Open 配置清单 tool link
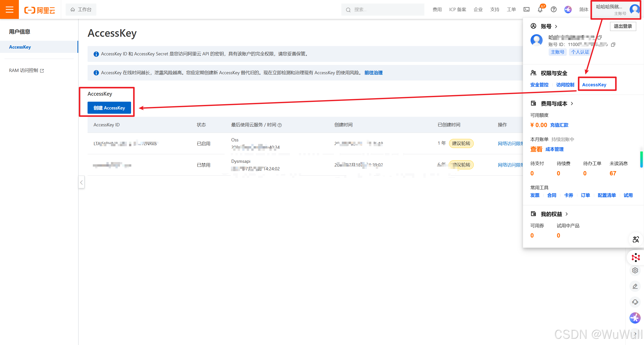This screenshot has width=644, height=345. [x=607, y=195]
